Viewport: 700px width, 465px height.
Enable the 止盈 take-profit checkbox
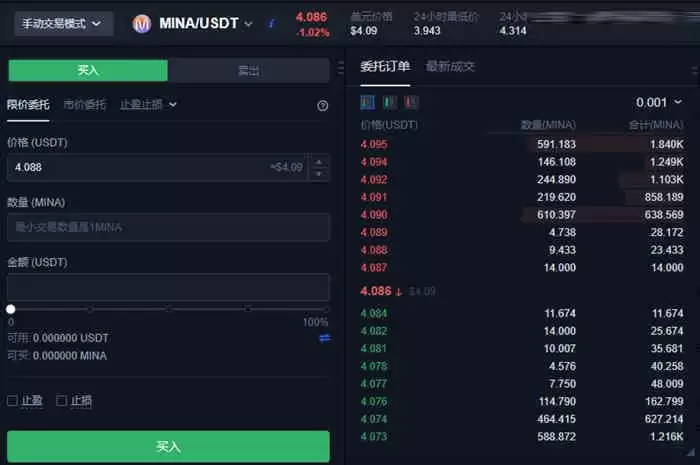pos(13,401)
